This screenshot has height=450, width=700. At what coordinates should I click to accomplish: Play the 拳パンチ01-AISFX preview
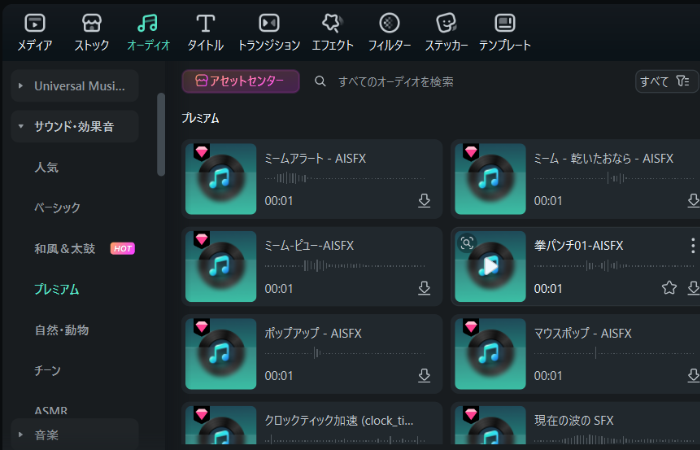coord(490,267)
